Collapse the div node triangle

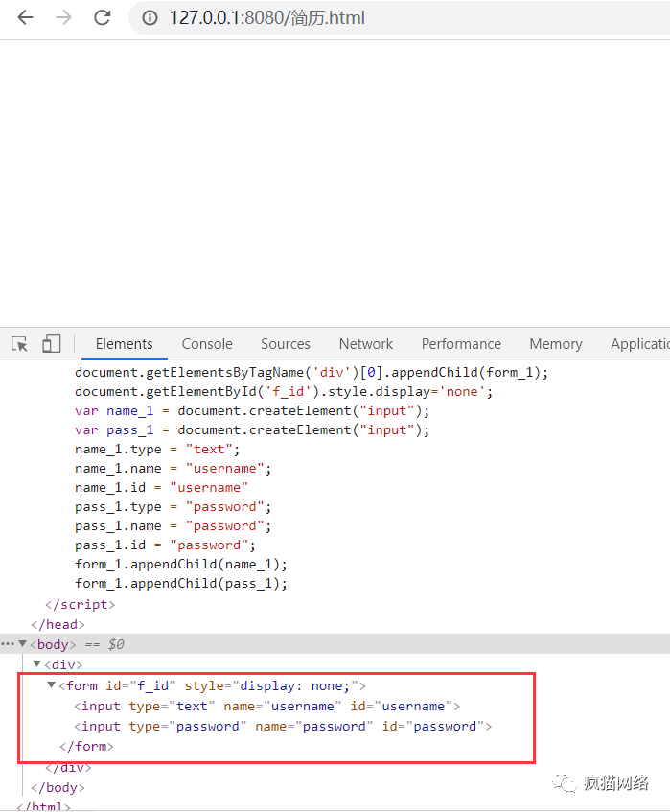[36, 663]
